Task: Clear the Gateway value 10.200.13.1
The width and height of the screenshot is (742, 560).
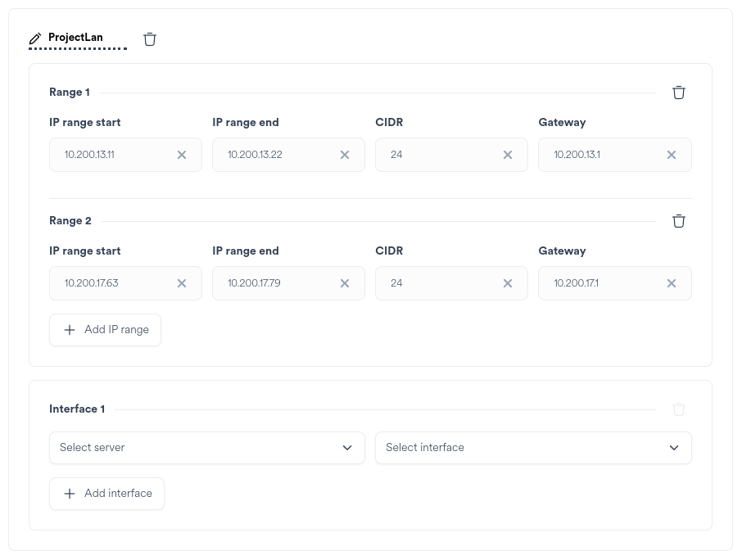Action: 672,155
